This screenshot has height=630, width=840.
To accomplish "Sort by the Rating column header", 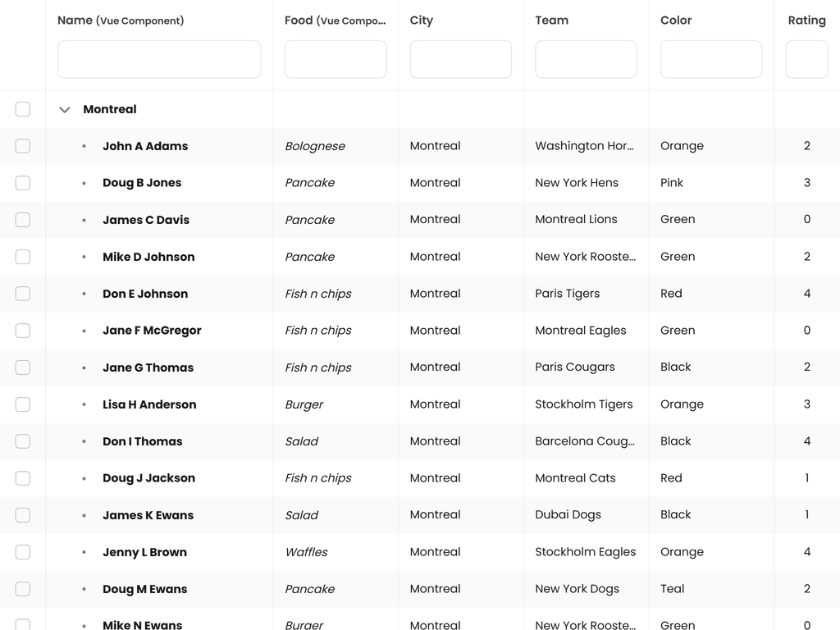I will [806, 21].
